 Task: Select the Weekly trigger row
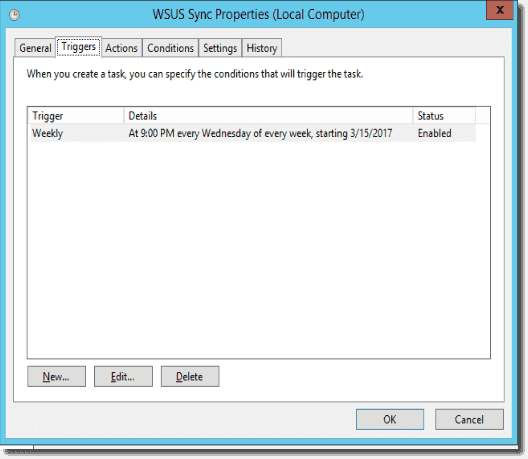point(253,133)
